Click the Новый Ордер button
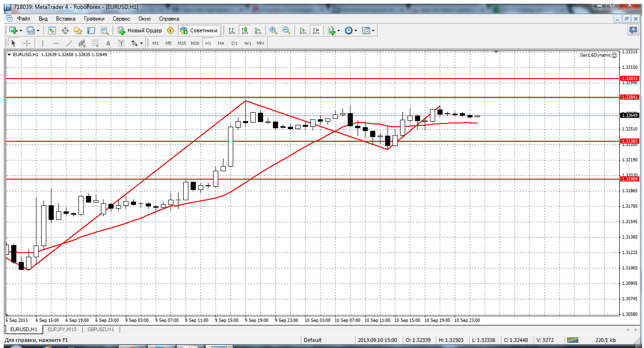The height and width of the screenshot is (348, 644). coord(140,30)
